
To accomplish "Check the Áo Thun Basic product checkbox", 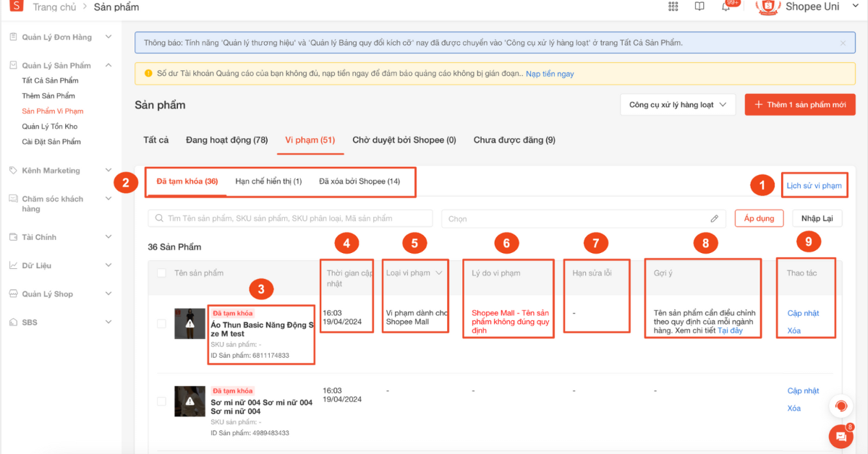I will [x=161, y=324].
